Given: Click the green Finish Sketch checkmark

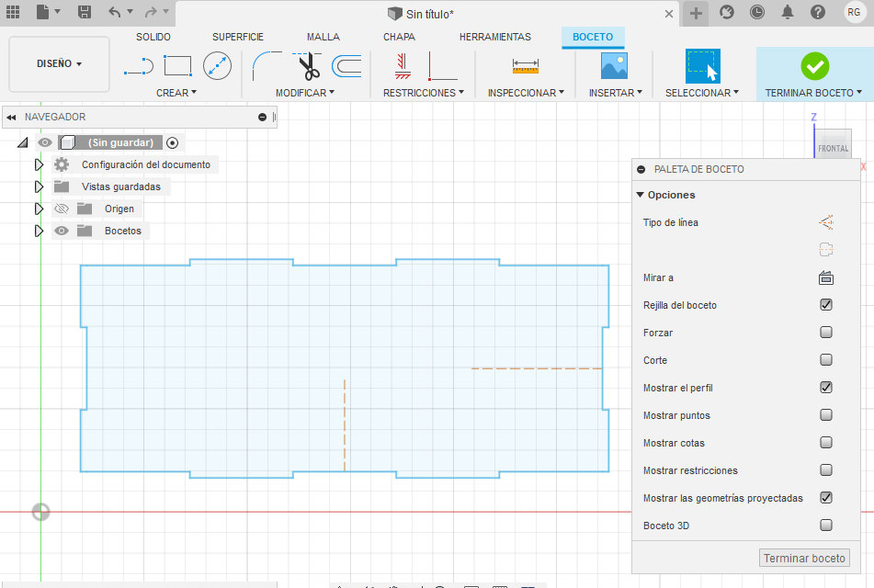Looking at the screenshot, I should click(814, 66).
